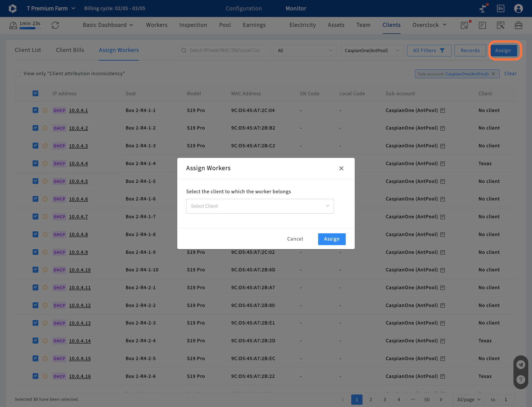
Task: Click the miner timer icon
Action: [x=13, y=25]
